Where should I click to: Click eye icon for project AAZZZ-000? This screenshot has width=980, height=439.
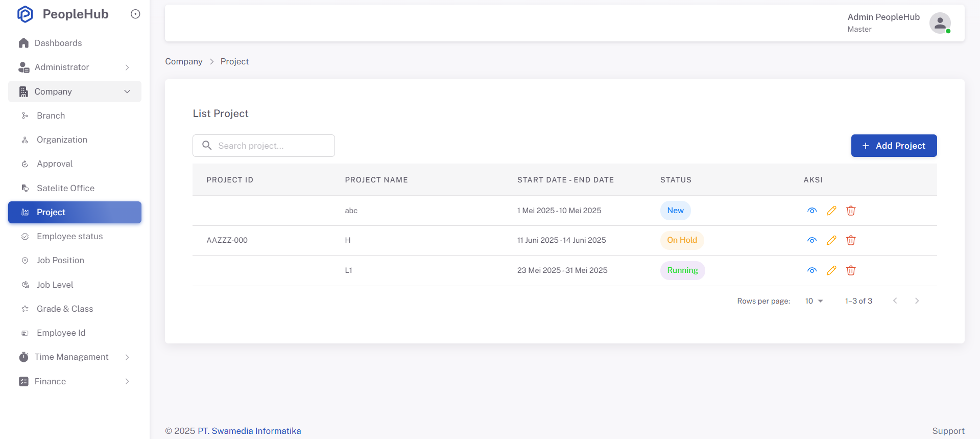812,240
